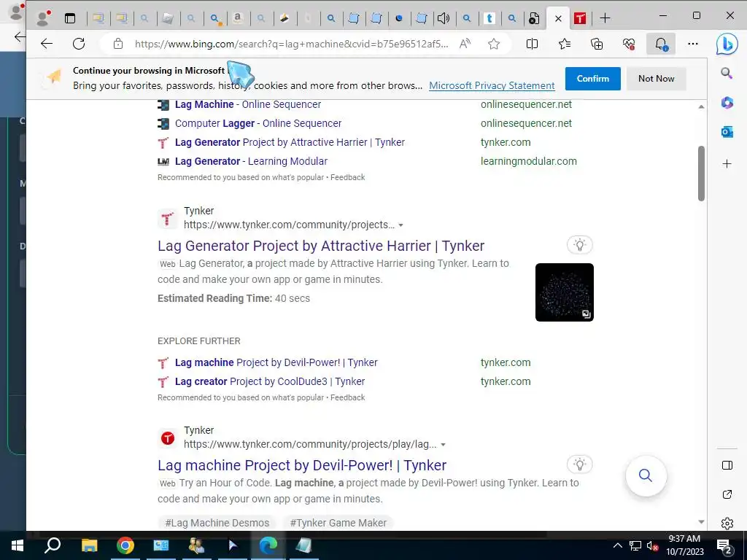Open the Favorites list button
This screenshot has width=747, height=560.
pos(564,44)
